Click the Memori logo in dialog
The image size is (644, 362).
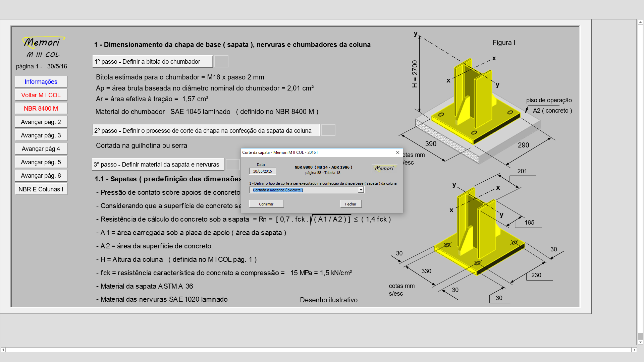click(384, 168)
